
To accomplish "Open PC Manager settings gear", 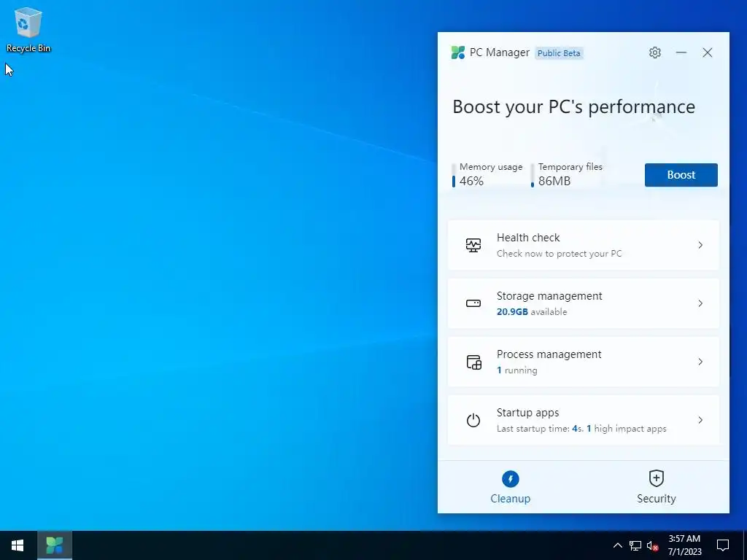I will (655, 52).
